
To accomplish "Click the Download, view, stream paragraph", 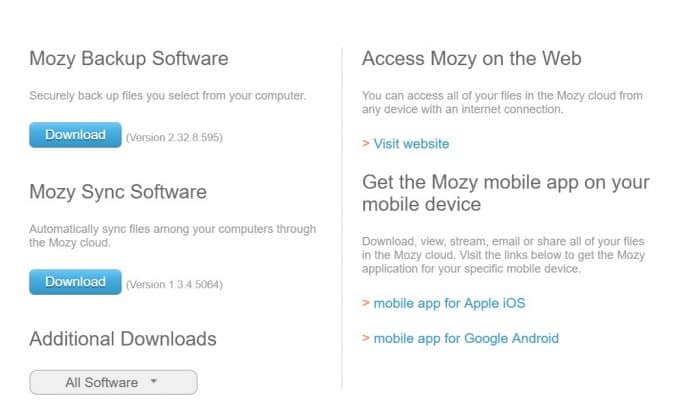I will click(503, 255).
